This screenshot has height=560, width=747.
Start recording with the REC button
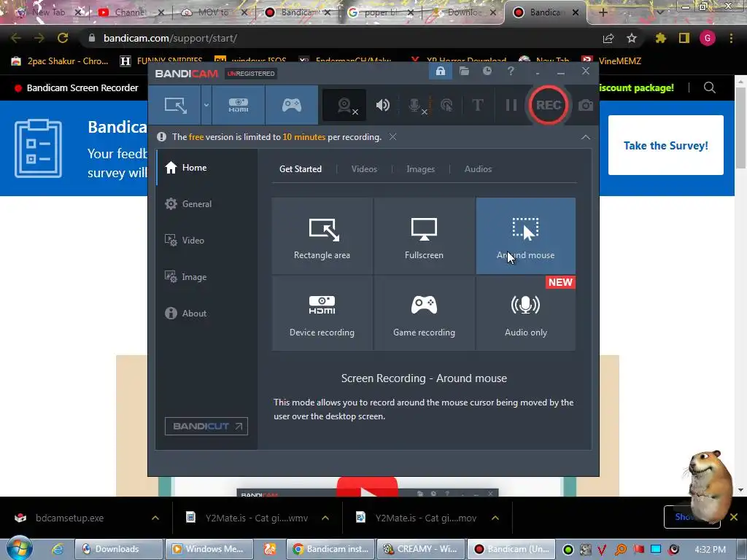point(548,105)
